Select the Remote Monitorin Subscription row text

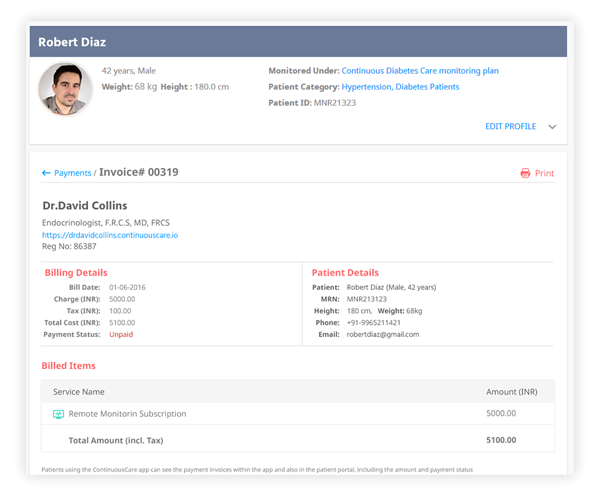pos(127,414)
